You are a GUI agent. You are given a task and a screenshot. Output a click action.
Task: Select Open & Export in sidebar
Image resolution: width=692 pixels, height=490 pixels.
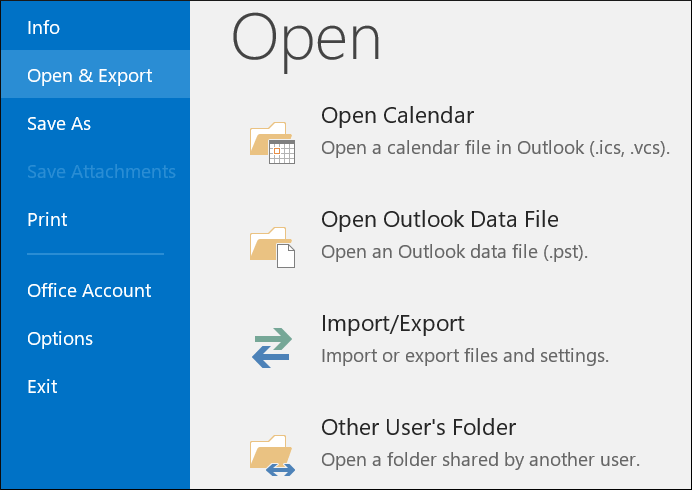[x=95, y=74]
